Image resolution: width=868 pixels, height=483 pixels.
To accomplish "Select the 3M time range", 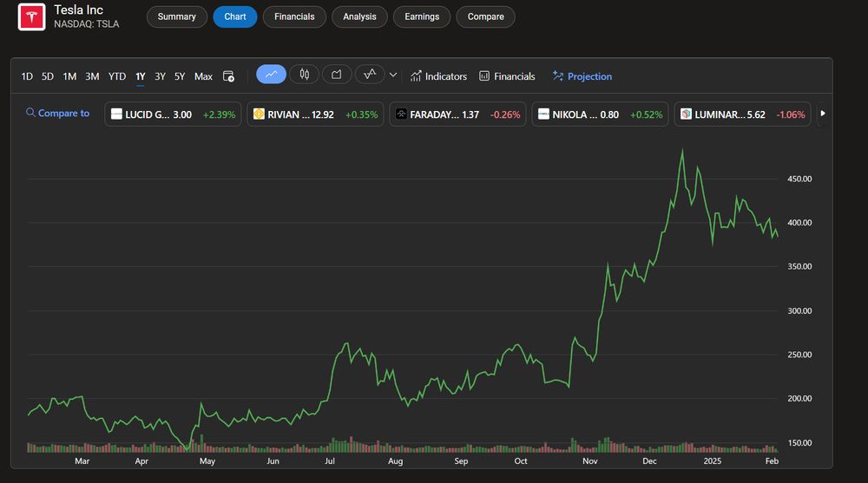I will point(92,76).
